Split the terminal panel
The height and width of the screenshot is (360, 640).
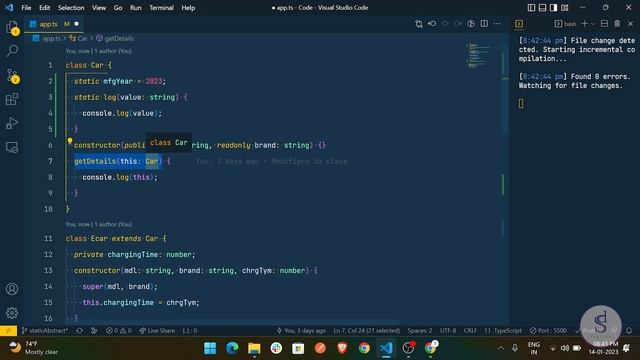tap(604, 24)
